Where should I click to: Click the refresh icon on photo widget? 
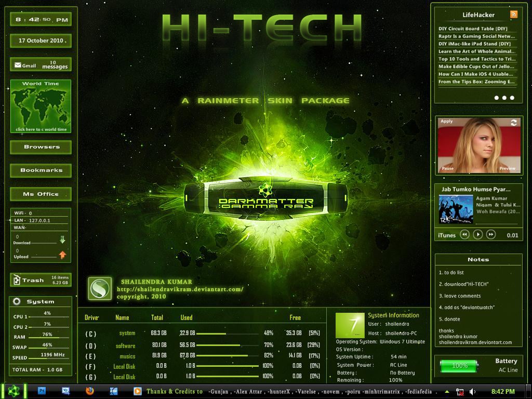(514, 123)
